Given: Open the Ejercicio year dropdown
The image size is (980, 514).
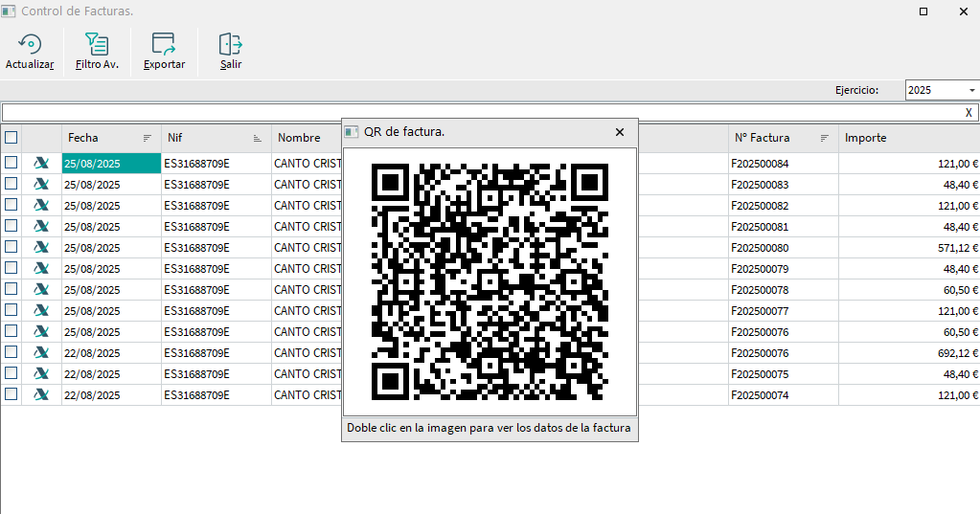Looking at the screenshot, I should (971, 90).
